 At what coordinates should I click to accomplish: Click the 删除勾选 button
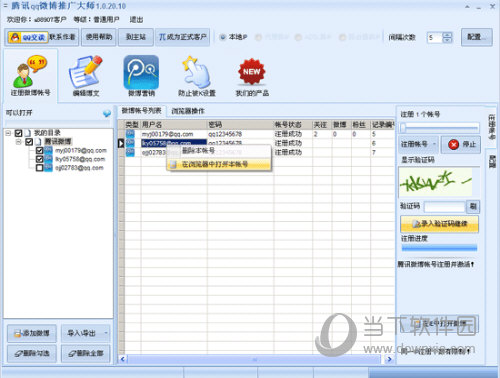point(32,353)
